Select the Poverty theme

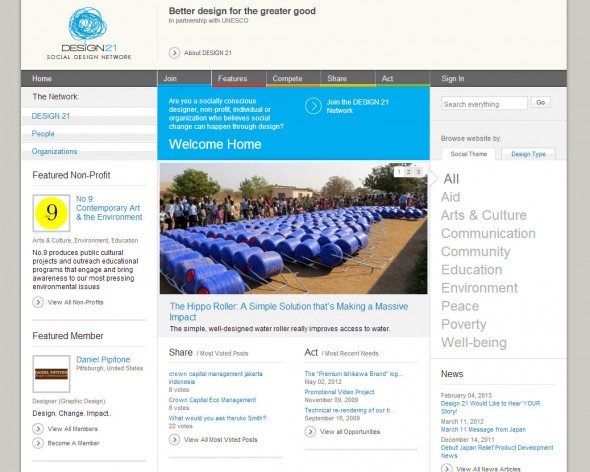click(464, 324)
